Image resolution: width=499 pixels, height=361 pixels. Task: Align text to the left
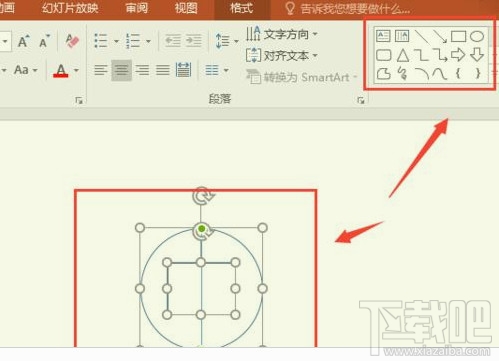pos(101,70)
